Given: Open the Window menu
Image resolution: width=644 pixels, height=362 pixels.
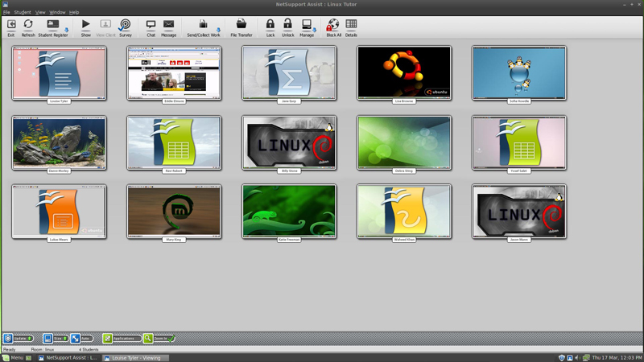Looking at the screenshot, I should [x=57, y=12].
